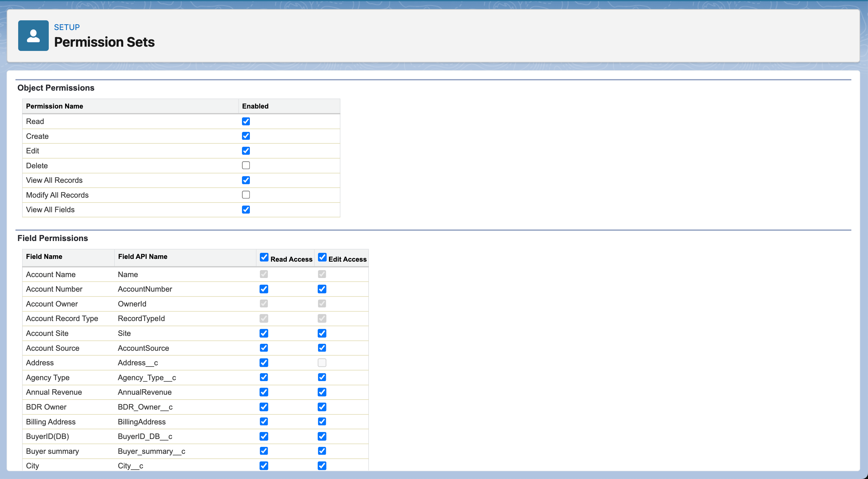
Task: Uncheck Read Access for Address field
Action: [264, 363]
